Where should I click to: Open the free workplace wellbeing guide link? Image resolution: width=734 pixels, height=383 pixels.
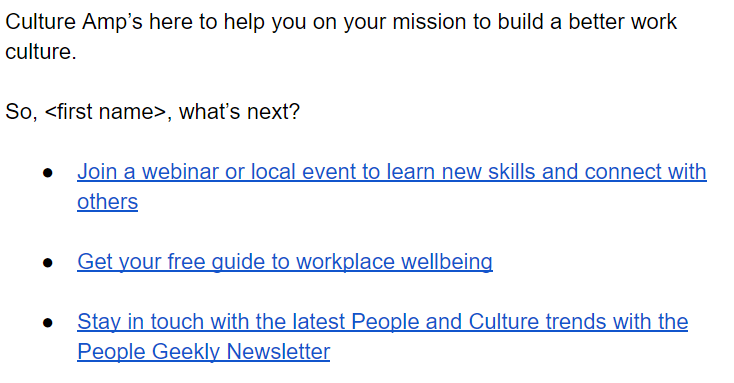click(x=285, y=261)
